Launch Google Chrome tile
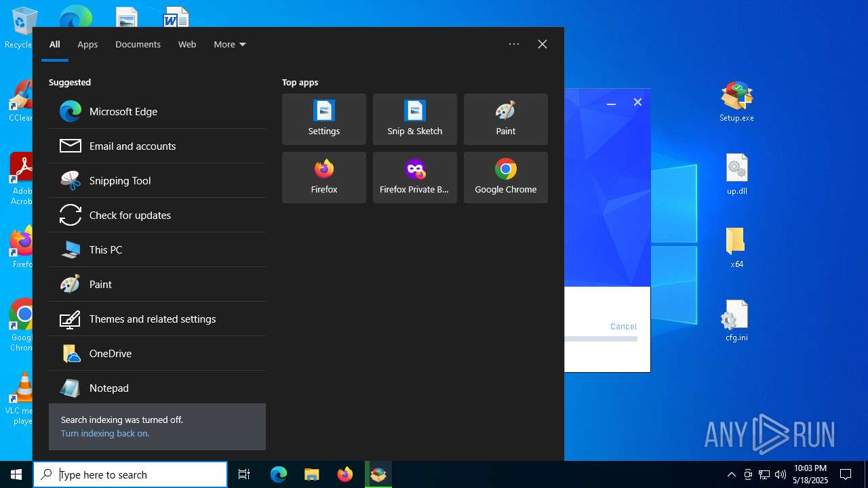868x488 pixels. (x=506, y=178)
